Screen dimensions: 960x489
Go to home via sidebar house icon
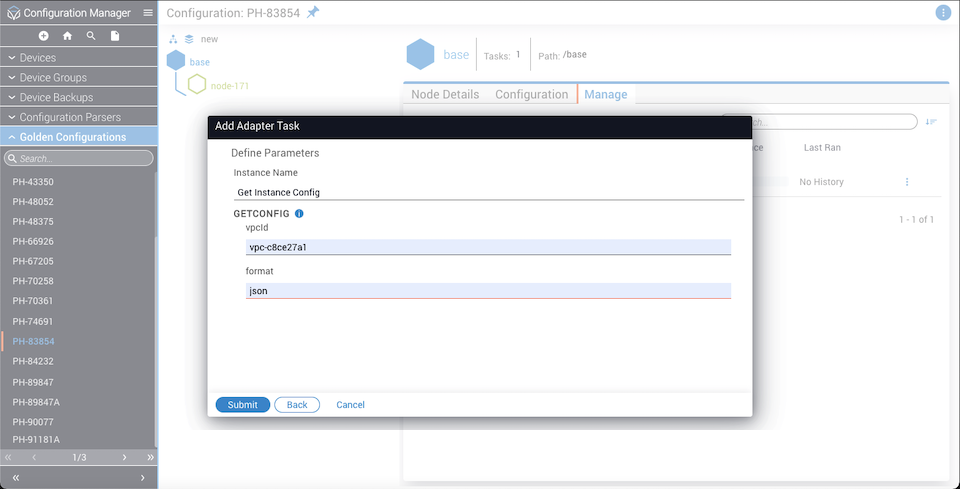pos(67,36)
